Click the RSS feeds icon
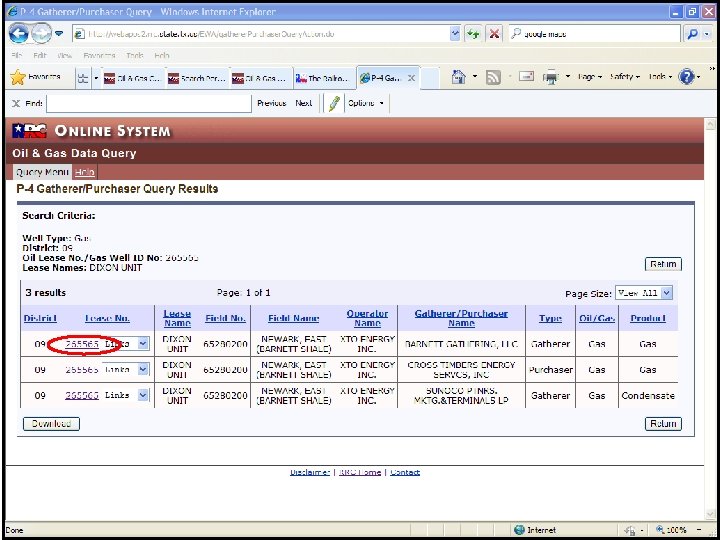 [493, 78]
